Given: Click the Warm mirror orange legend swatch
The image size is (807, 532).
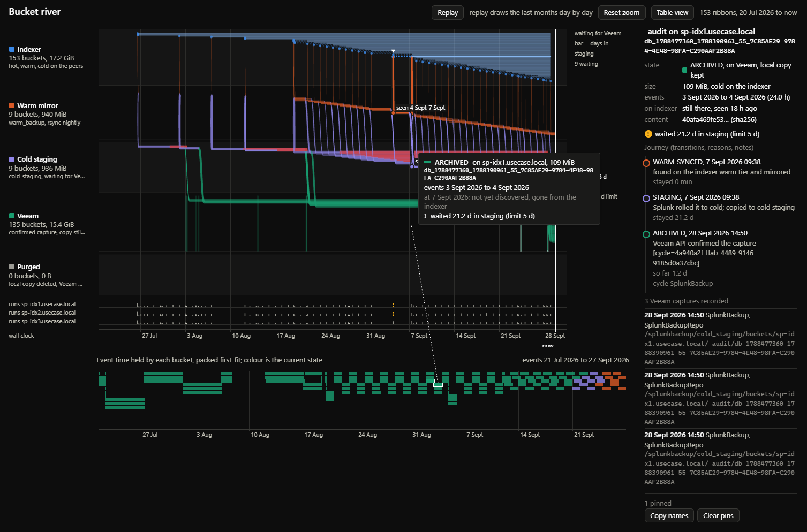Looking at the screenshot, I should click(x=12, y=105).
